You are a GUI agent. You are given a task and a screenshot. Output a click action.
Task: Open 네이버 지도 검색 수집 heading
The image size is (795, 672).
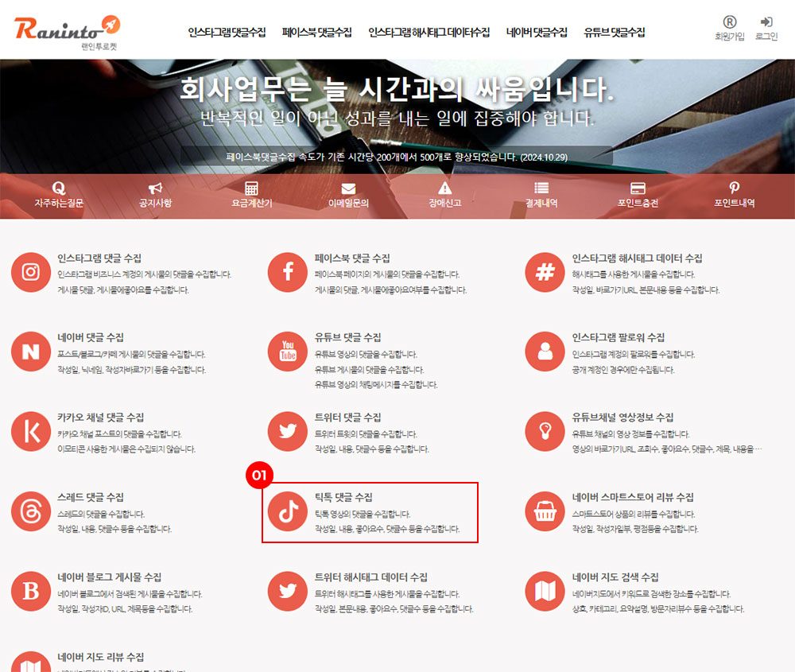pyautogui.click(x=615, y=577)
